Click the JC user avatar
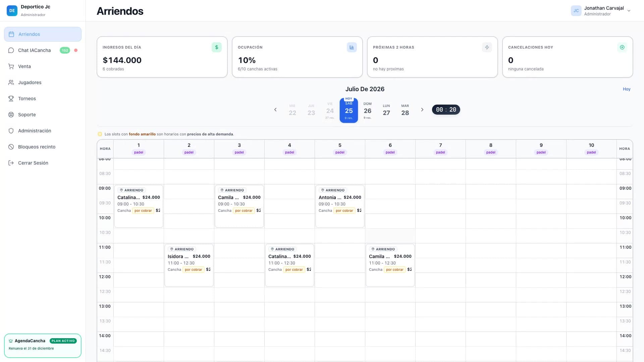The width and height of the screenshot is (644, 362). (x=576, y=11)
